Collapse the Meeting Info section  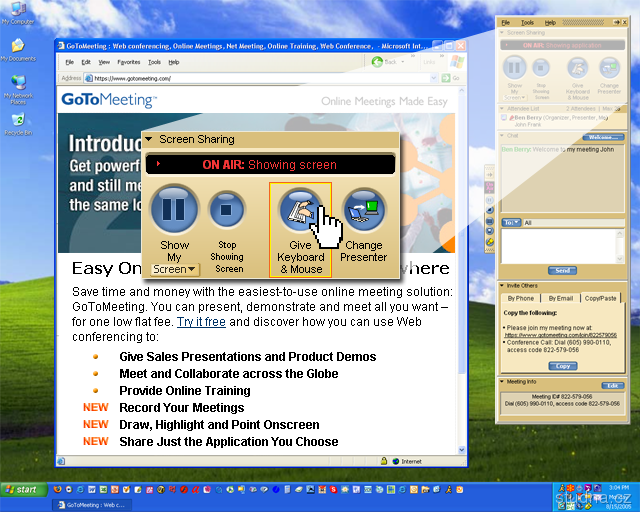pyautogui.click(x=502, y=381)
